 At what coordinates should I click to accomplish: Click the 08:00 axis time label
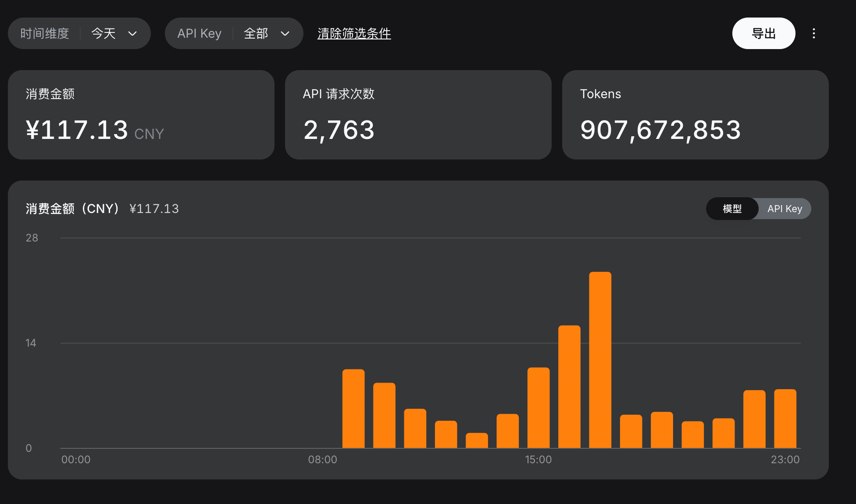[323, 459]
